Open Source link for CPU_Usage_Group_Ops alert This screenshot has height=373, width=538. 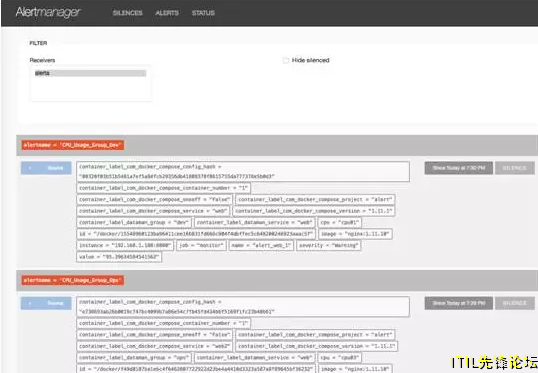coord(46,303)
